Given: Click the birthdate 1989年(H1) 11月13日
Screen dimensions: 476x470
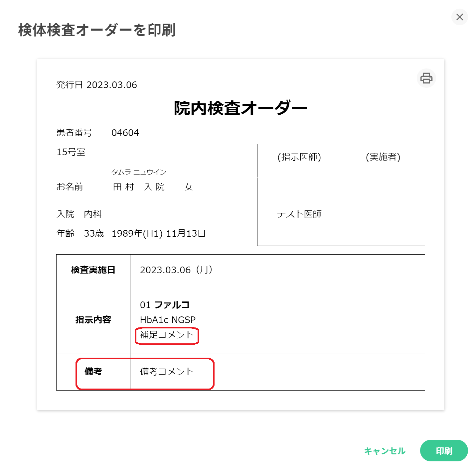Looking at the screenshot, I should coord(158,233).
